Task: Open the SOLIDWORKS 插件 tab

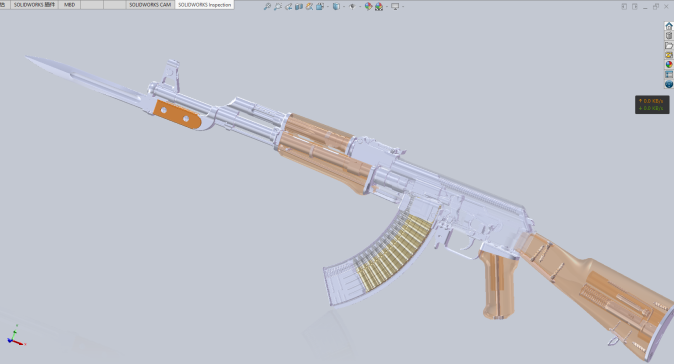Action: coord(34,5)
